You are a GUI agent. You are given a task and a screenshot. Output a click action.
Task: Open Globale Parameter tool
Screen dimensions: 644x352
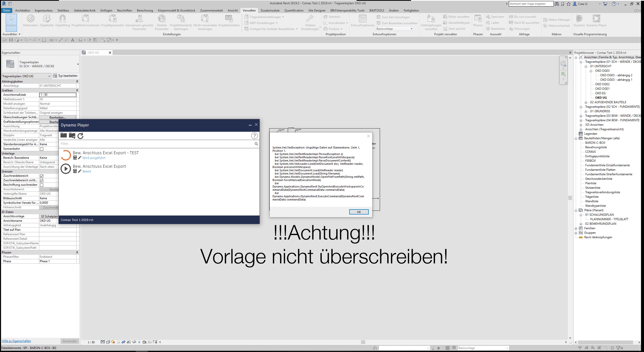click(162, 22)
